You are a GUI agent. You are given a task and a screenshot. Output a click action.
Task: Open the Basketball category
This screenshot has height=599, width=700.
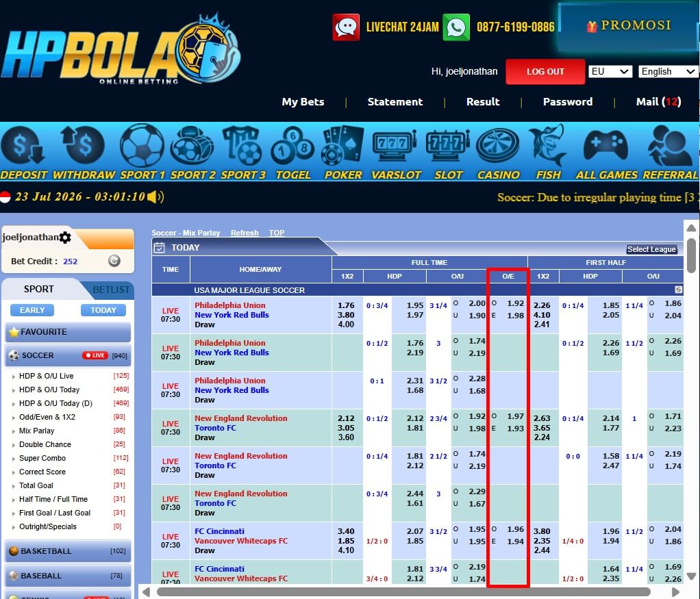click(68, 551)
